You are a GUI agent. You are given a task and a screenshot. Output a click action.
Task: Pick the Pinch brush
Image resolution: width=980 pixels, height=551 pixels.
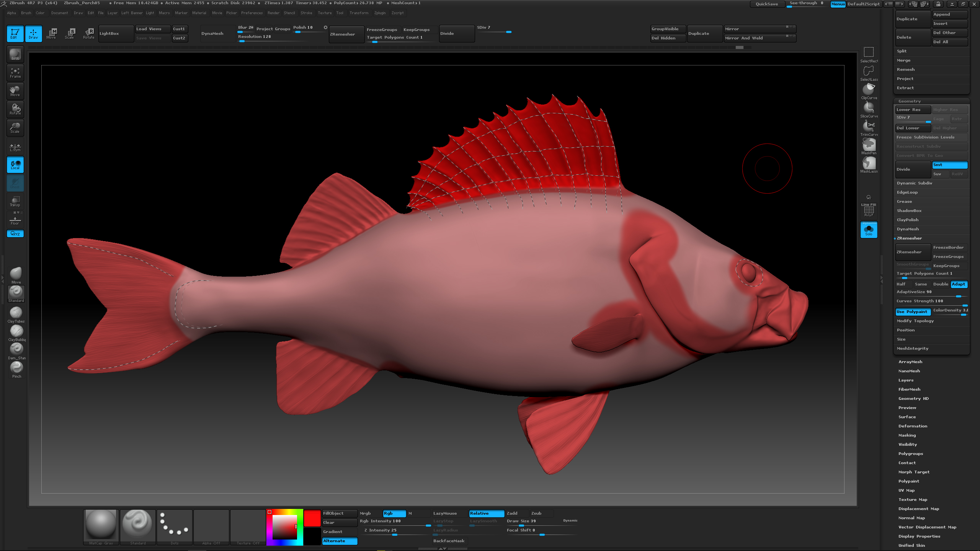[x=16, y=370]
